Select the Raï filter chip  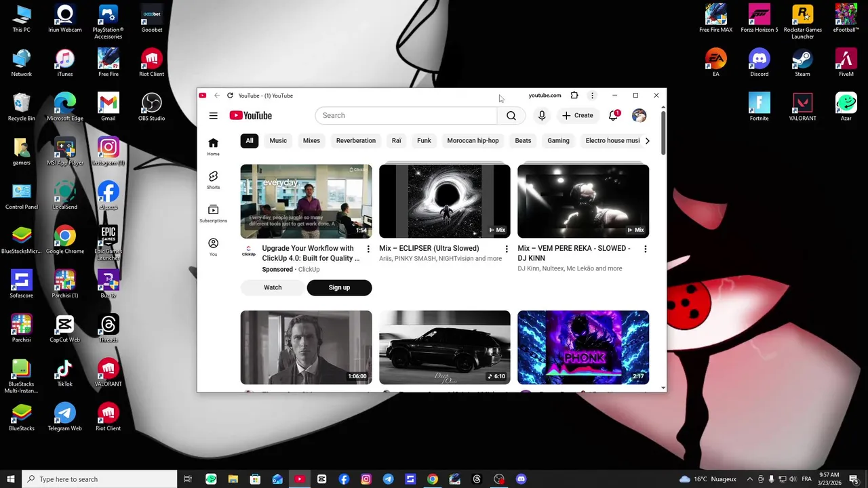click(x=397, y=141)
